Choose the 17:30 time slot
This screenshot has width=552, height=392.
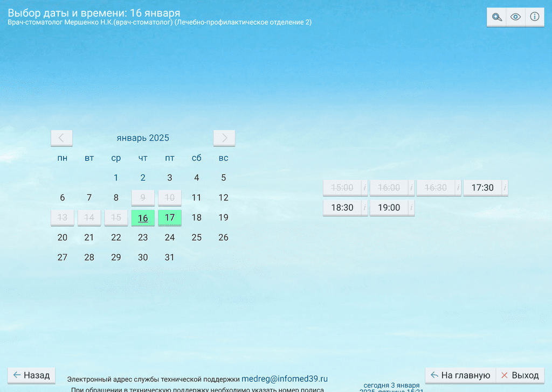tap(482, 188)
